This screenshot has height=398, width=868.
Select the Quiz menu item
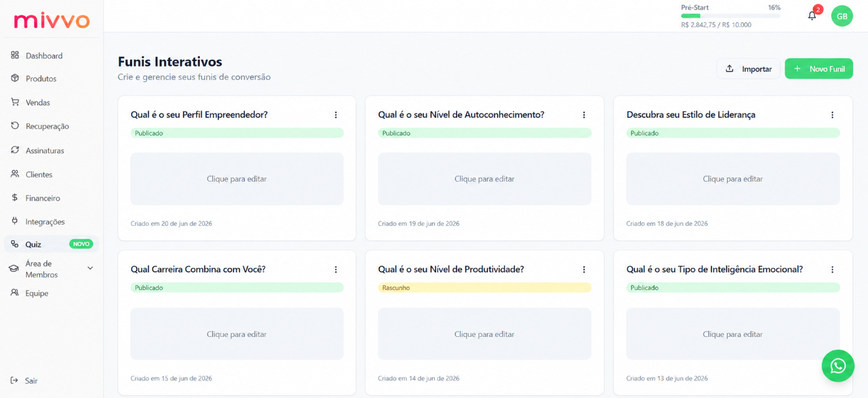[52, 244]
